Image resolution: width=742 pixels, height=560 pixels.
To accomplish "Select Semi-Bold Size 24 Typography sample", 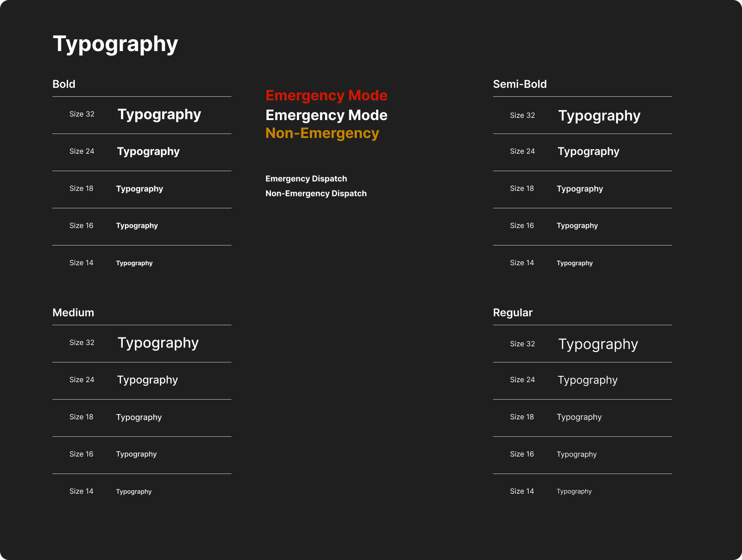I will point(588,152).
